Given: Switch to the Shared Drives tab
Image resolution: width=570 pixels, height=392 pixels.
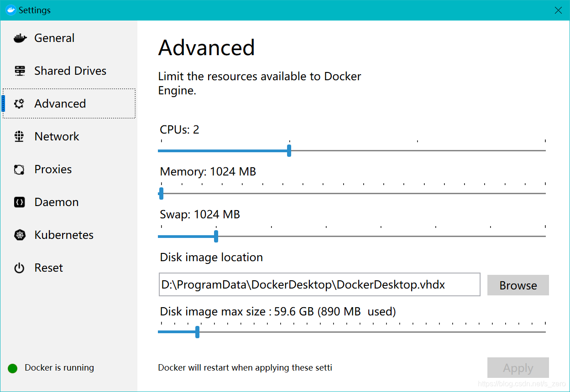Looking at the screenshot, I should click(69, 71).
